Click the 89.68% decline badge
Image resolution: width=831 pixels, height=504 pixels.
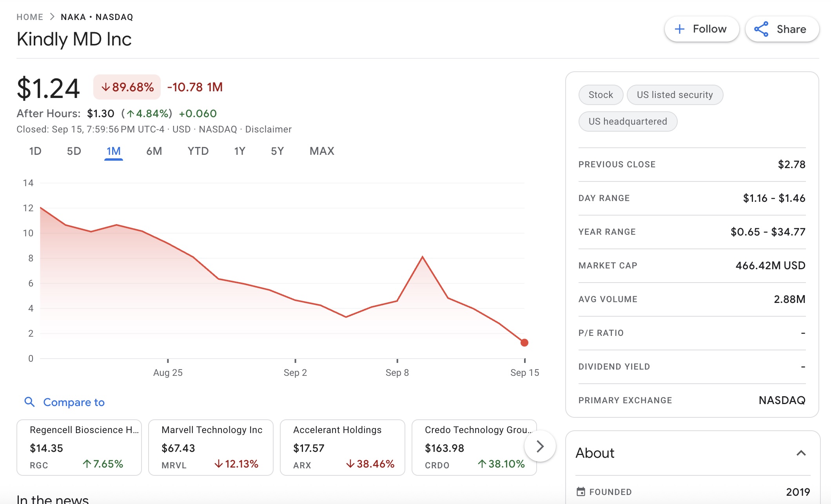pyautogui.click(x=127, y=87)
